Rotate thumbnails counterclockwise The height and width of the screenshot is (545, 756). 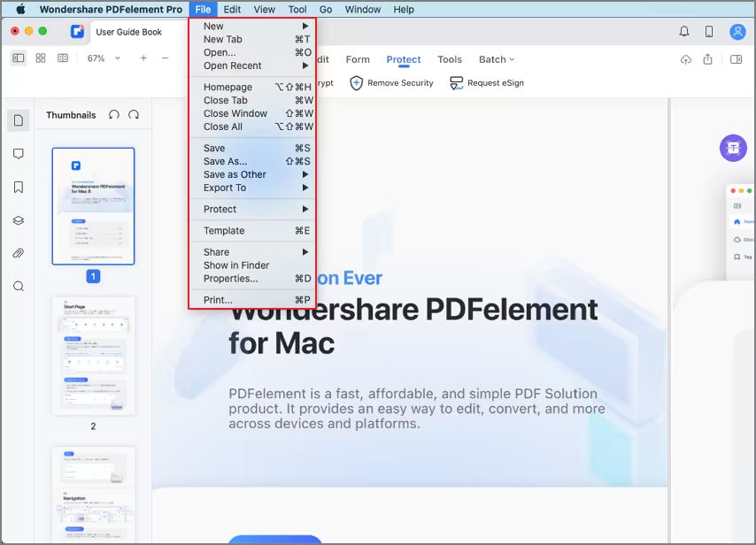(114, 115)
